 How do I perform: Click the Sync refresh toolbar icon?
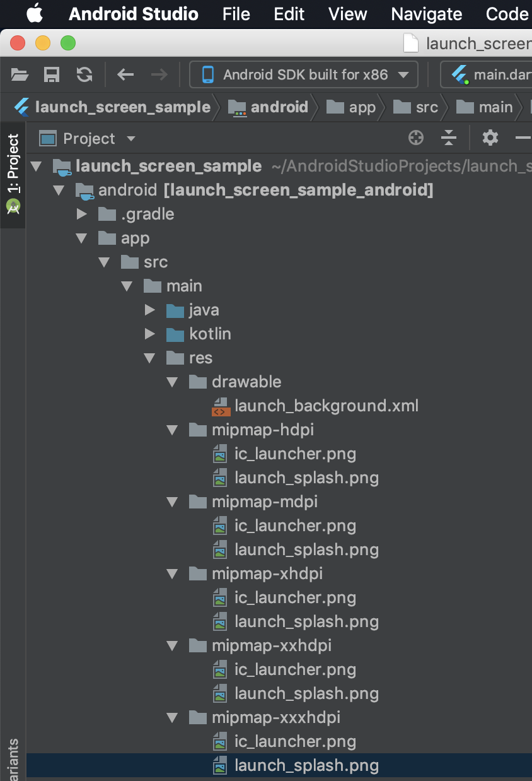(x=84, y=75)
